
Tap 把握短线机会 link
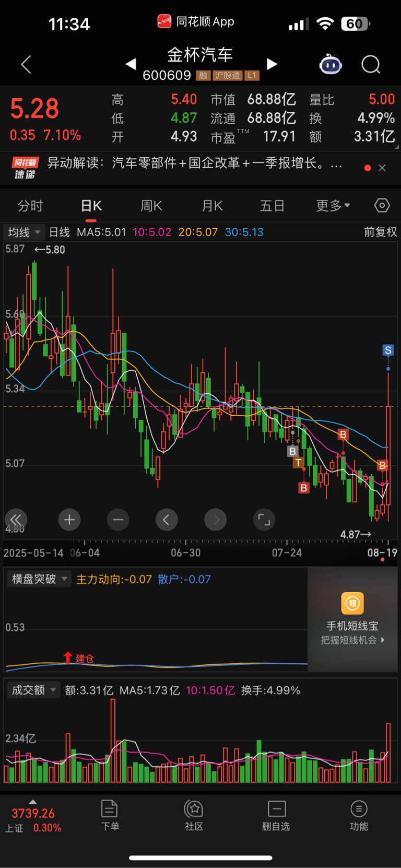pyautogui.click(x=352, y=640)
